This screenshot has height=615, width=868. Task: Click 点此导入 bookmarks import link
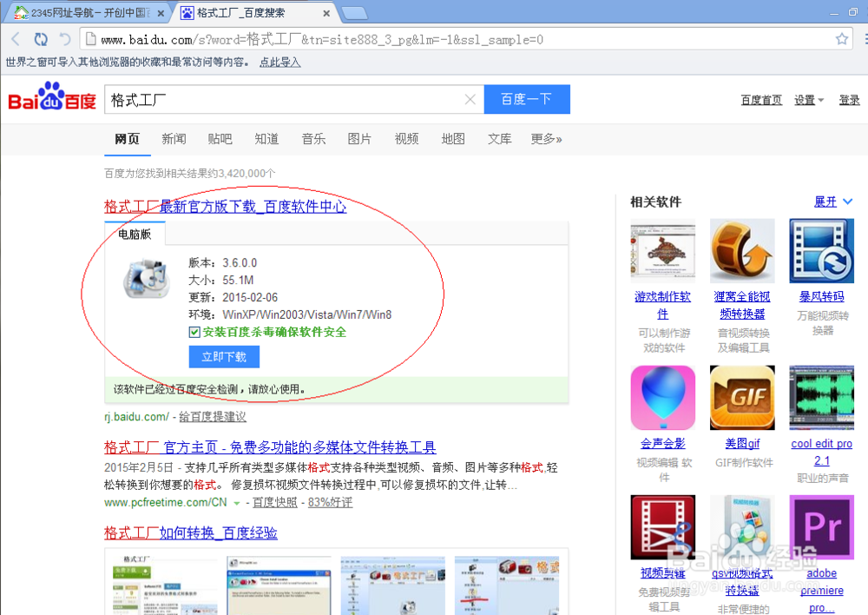click(280, 62)
